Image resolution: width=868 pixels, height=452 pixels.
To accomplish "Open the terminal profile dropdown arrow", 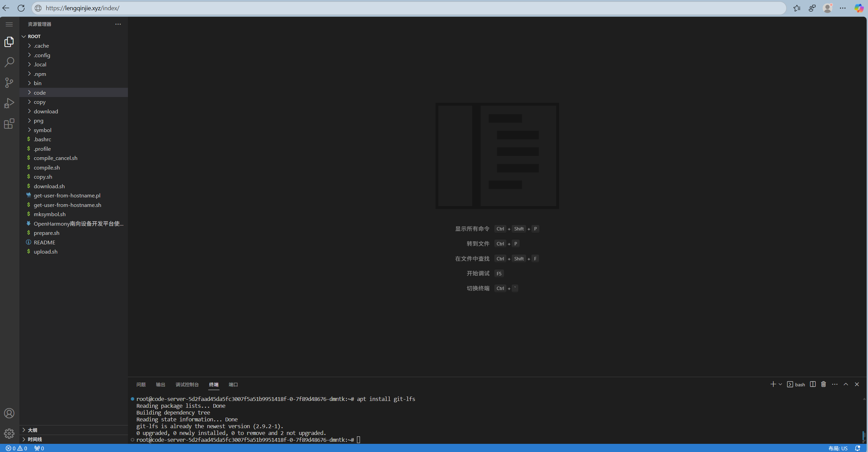I will click(780, 384).
